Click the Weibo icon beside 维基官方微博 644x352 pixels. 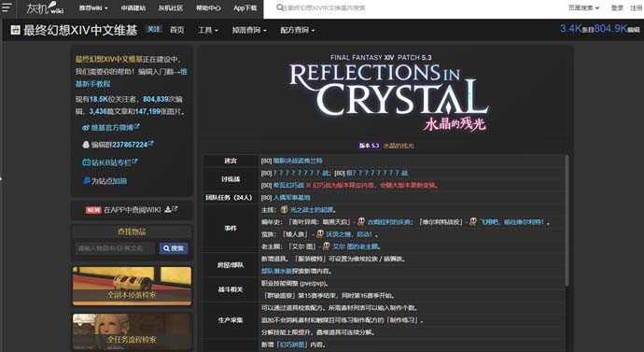point(86,128)
